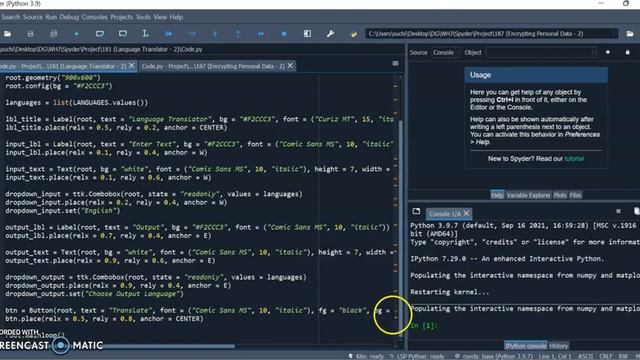Open the editor tabs options menu
This screenshot has width=640, height=360.
(395, 63)
